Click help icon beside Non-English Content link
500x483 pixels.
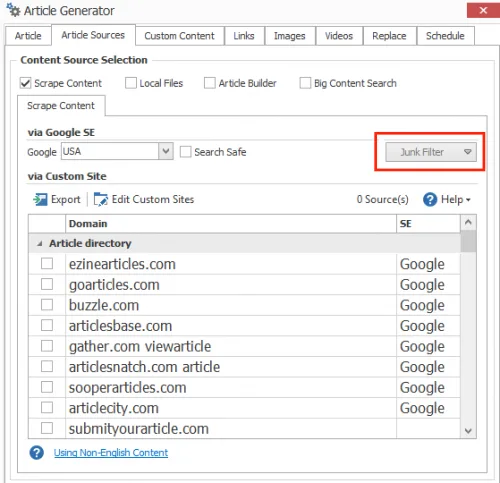pyautogui.click(x=37, y=453)
